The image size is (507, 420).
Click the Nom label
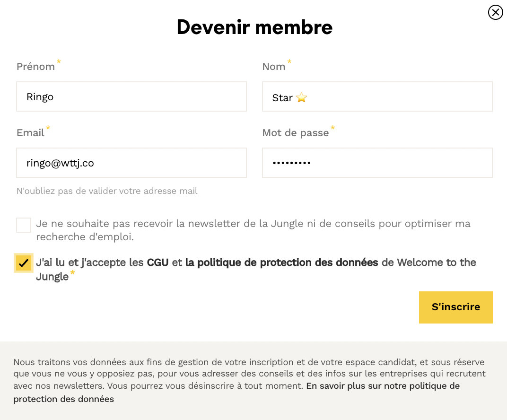tap(273, 67)
